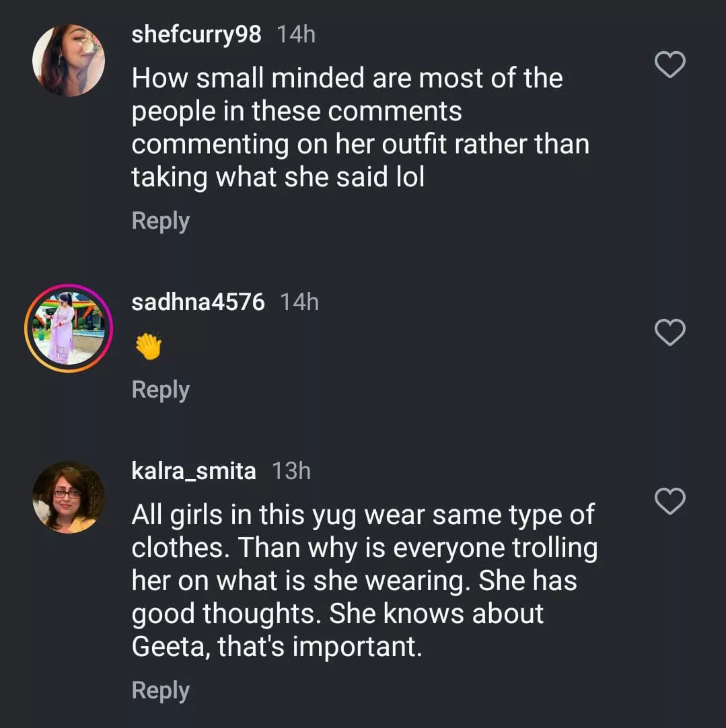Open the sadhna4576 username link
The height and width of the screenshot is (728, 726).
(x=198, y=302)
